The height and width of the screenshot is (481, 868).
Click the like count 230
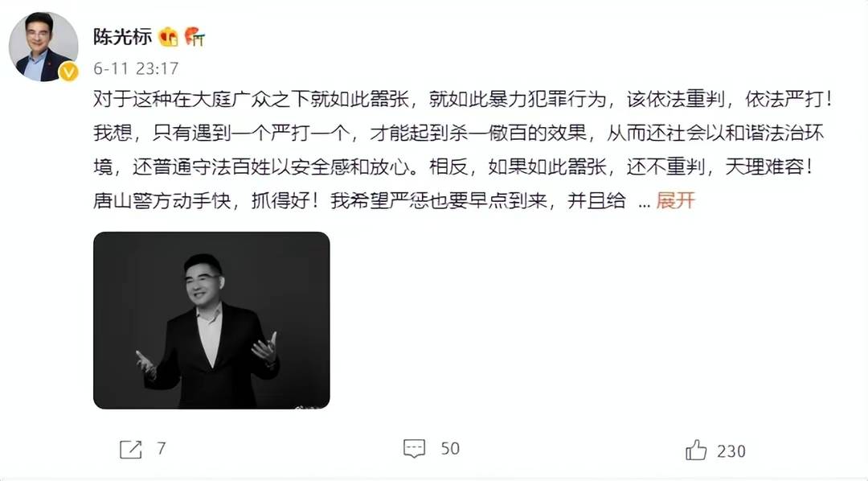click(731, 451)
